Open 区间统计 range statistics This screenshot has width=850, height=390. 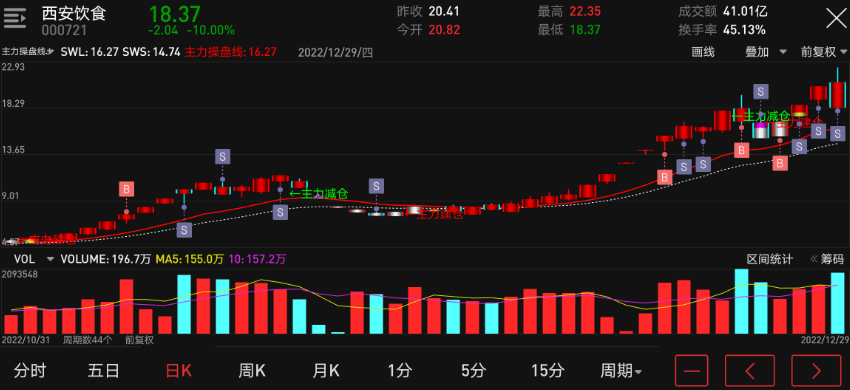(x=770, y=259)
